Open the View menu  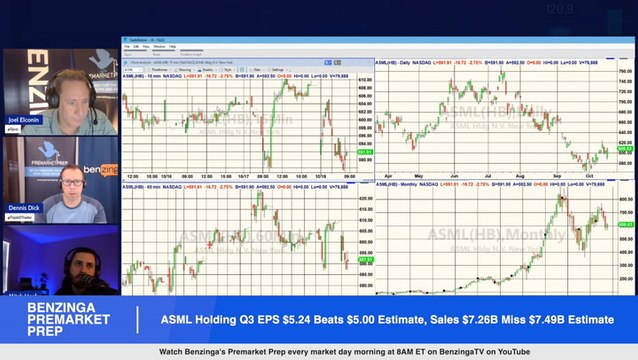pyautogui.click(x=146, y=47)
